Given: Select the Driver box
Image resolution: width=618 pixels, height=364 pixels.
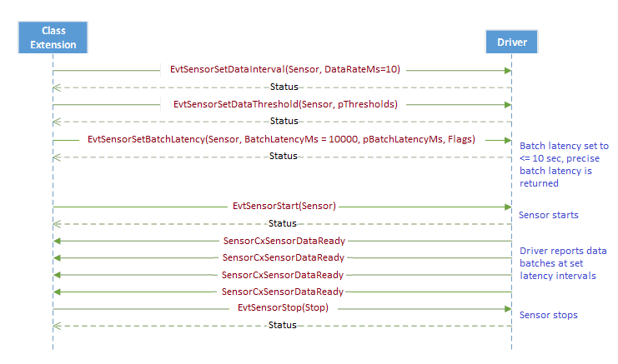Looking at the screenshot, I should point(511,42).
